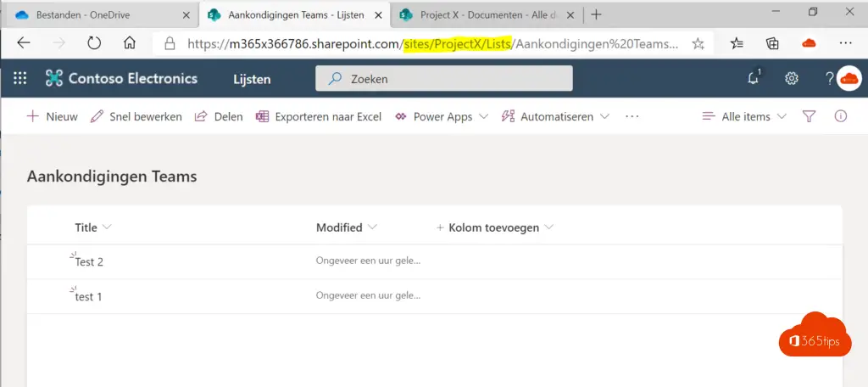Expand the Power Apps dropdown
The height and width of the screenshot is (387, 868).
(442, 116)
